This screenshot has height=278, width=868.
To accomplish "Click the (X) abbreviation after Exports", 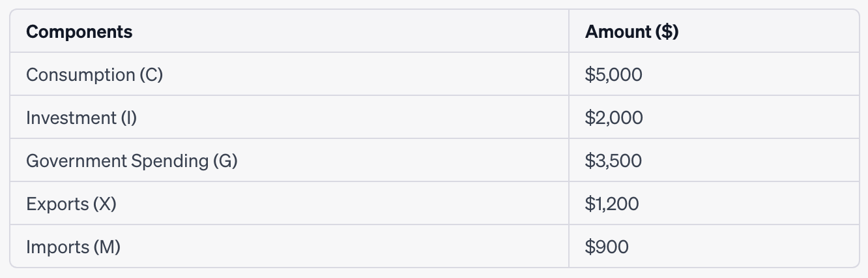I will tap(104, 204).
